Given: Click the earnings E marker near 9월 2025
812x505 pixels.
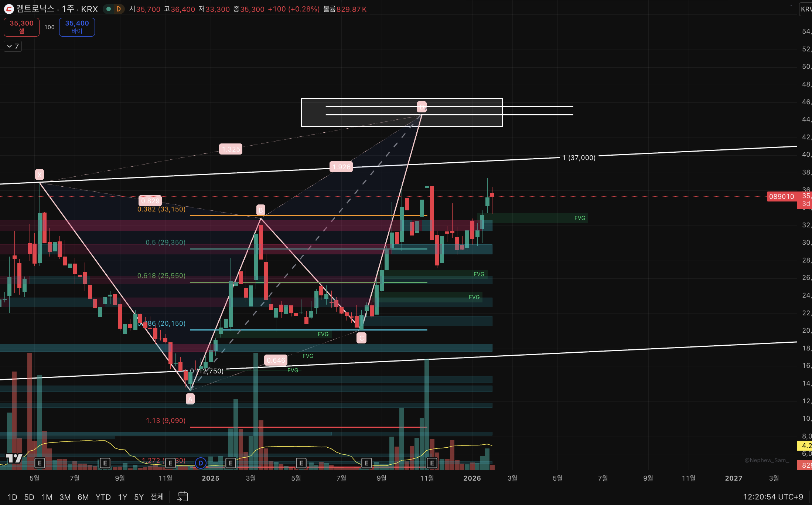Looking at the screenshot, I should tap(366, 463).
